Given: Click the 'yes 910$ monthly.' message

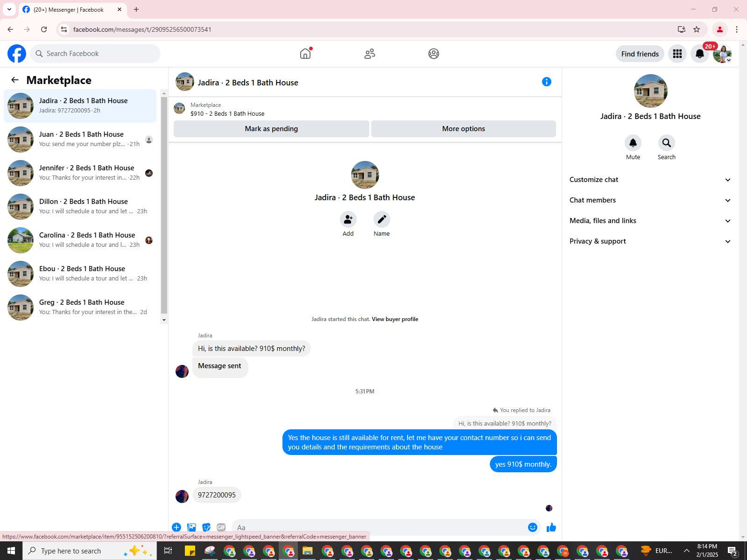Looking at the screenshot, I should [523, 464].
